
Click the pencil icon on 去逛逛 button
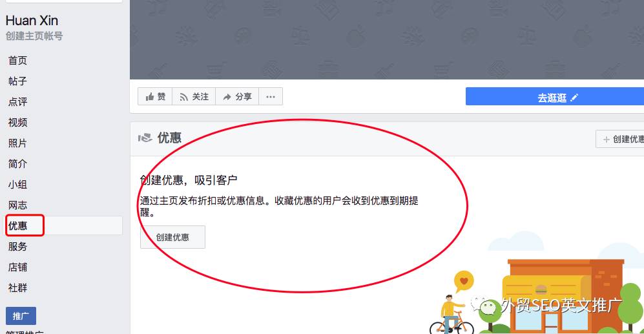pos(574,98)
